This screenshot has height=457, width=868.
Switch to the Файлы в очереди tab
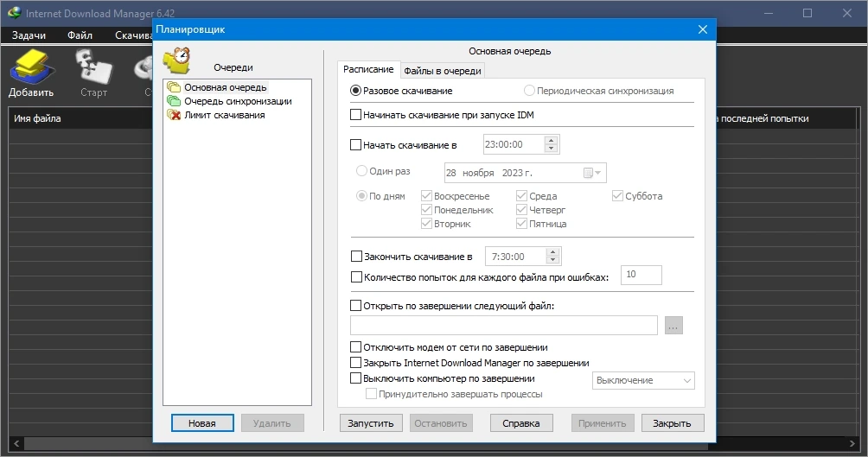pos(443,71)
